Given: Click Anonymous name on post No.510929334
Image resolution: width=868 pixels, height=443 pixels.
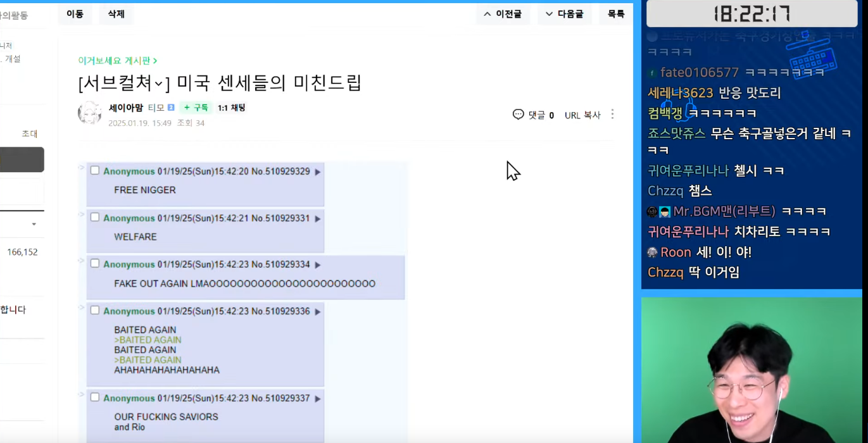Looking at the screenshot, I should pos(129,265).
